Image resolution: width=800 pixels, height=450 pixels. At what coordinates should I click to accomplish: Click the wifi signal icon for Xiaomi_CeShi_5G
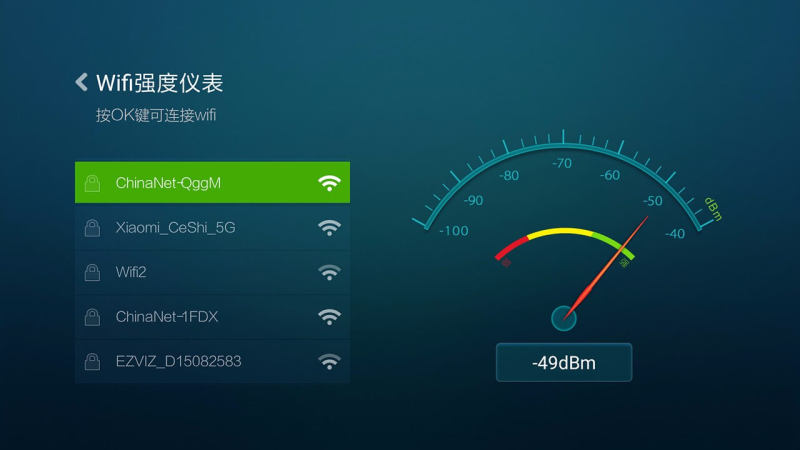[329, 228]
